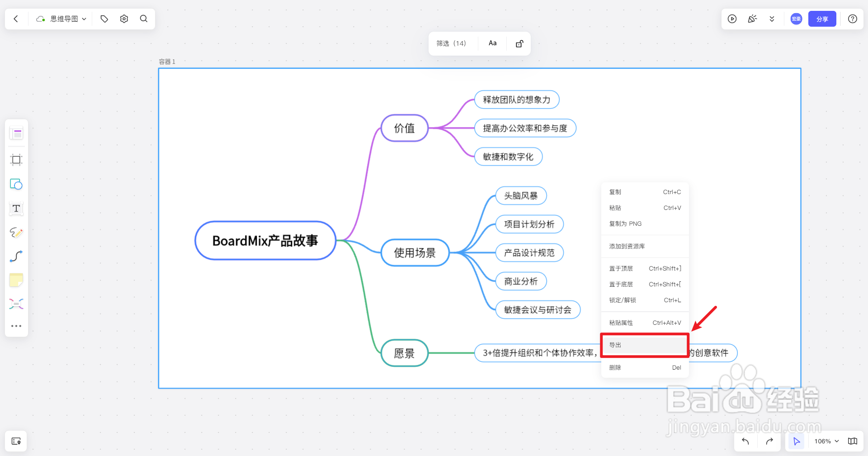Choose 粘贴属性 menu entry
This screenshot has width=868, height=456.
(645, 323)
